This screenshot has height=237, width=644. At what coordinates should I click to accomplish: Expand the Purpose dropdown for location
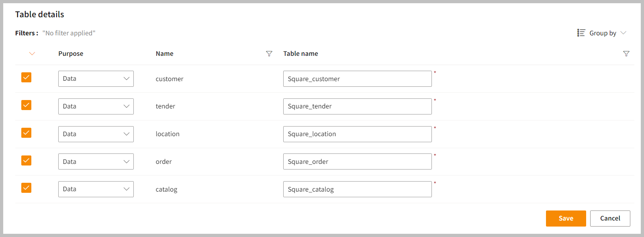point(96,134)
